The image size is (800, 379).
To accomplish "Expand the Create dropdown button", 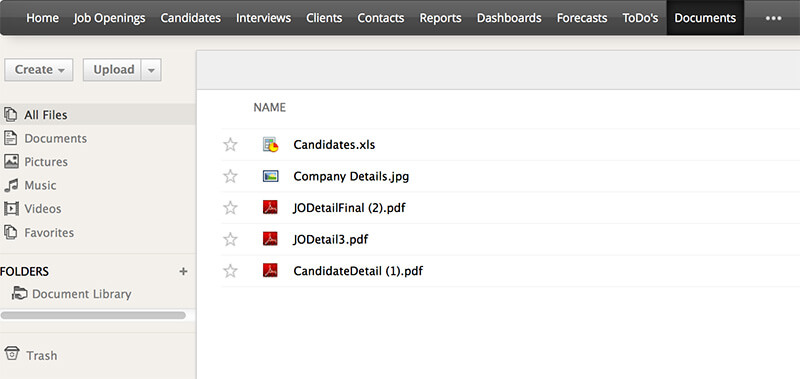I will 39,70.
